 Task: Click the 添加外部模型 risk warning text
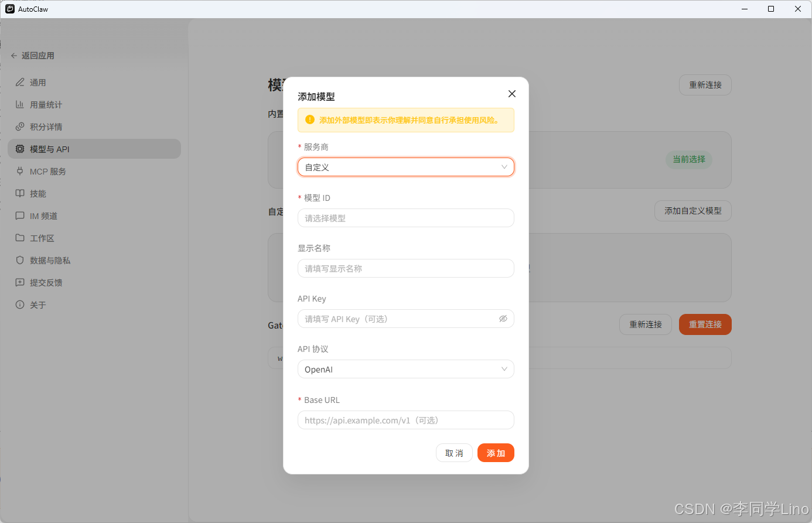point(409,120)
